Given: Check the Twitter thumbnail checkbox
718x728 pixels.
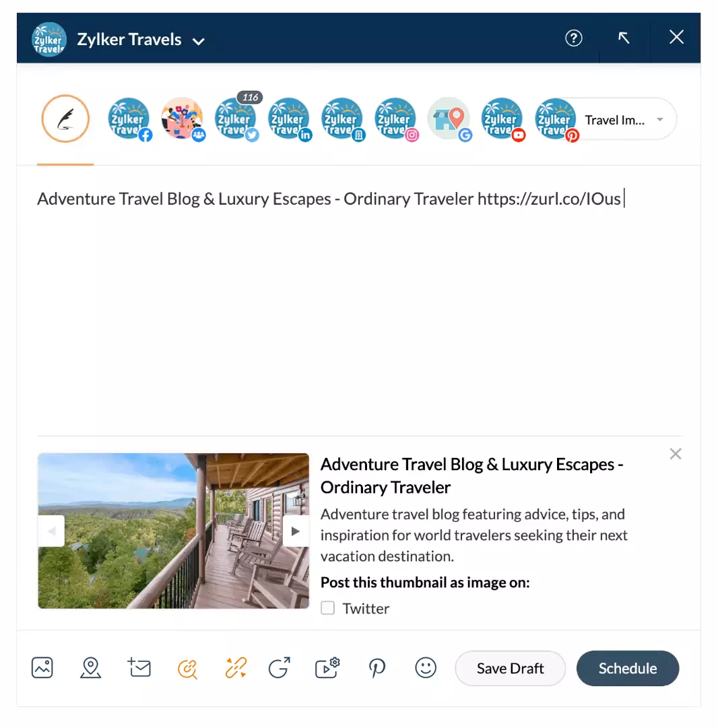Looking at the screenshot, I should coord(327,607).
